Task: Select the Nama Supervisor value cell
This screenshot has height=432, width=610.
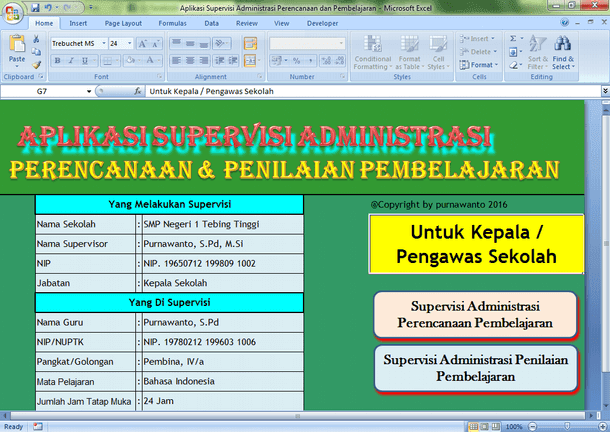Action: tap(223, 244)
